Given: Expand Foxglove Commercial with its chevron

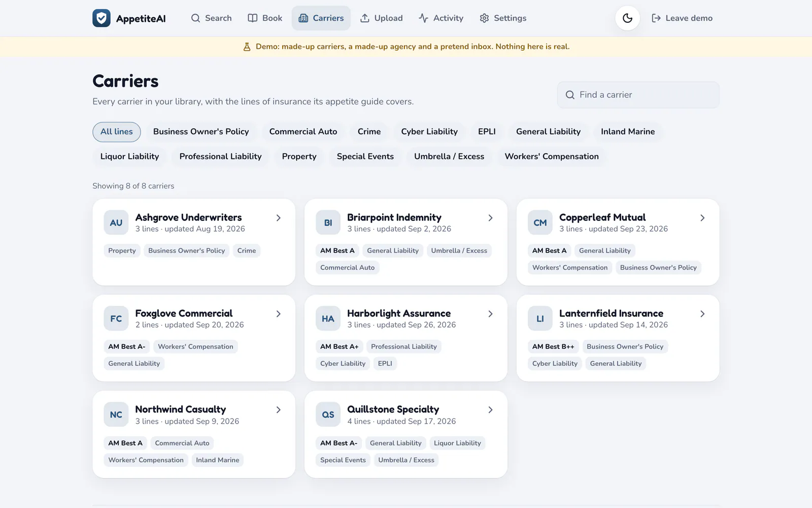Looking at the screenshot, I should (x=278, y=314).
